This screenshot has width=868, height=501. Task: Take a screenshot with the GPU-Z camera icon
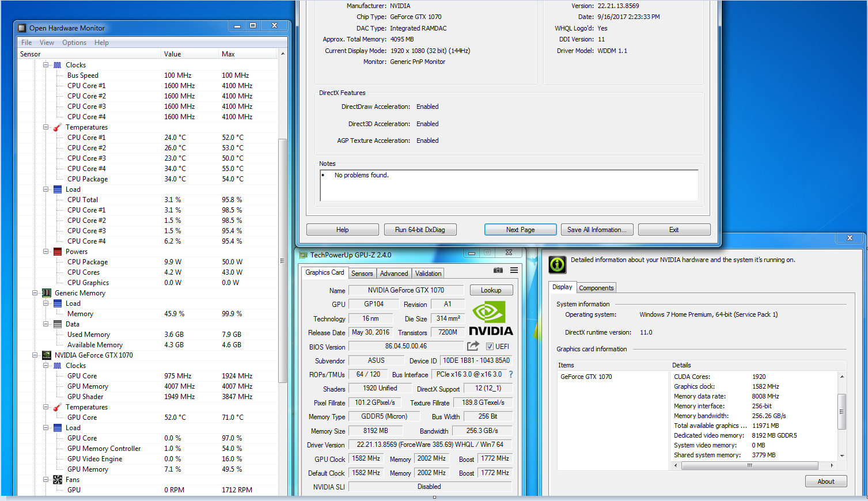[498, 270]
